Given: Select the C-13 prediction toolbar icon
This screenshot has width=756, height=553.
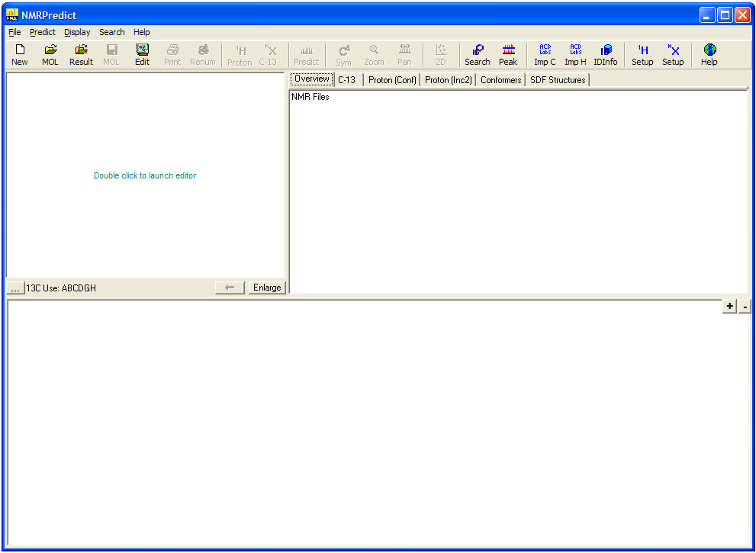Looking at the screenshot, I should tap(269, 55).
